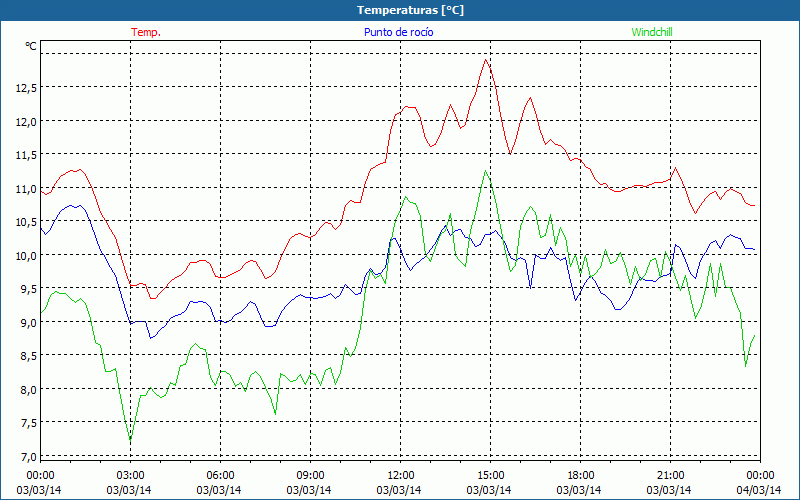Click the red temperature peak near 15:00
This screenshot has height=500, width=800.
(x=486, y=60)
